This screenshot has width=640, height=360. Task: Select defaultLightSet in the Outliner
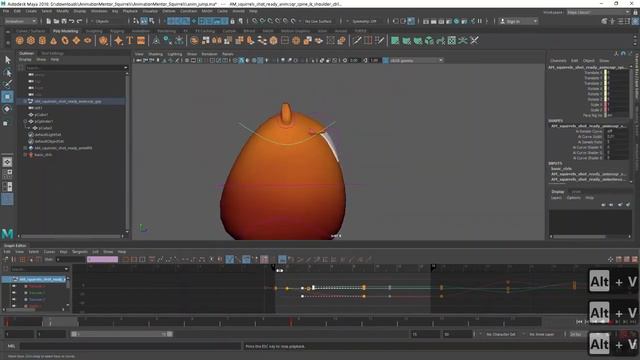(48, 134)
